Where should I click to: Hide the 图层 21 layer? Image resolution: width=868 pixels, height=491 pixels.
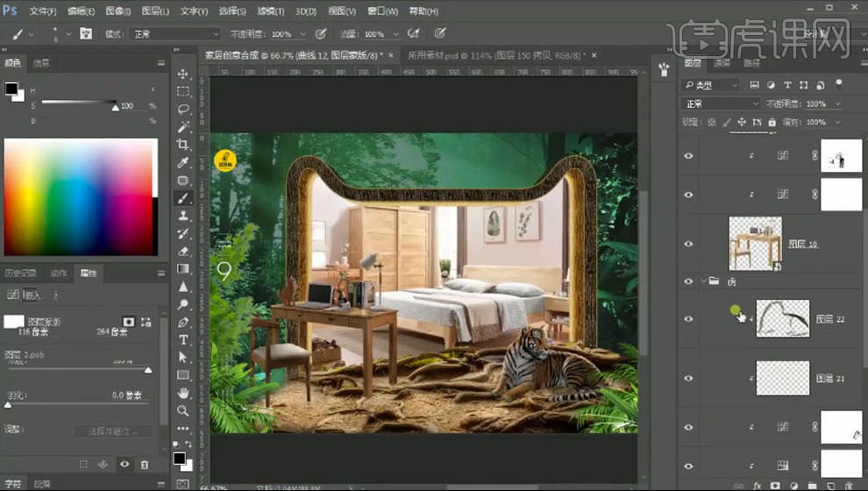[x=688, y=378]
